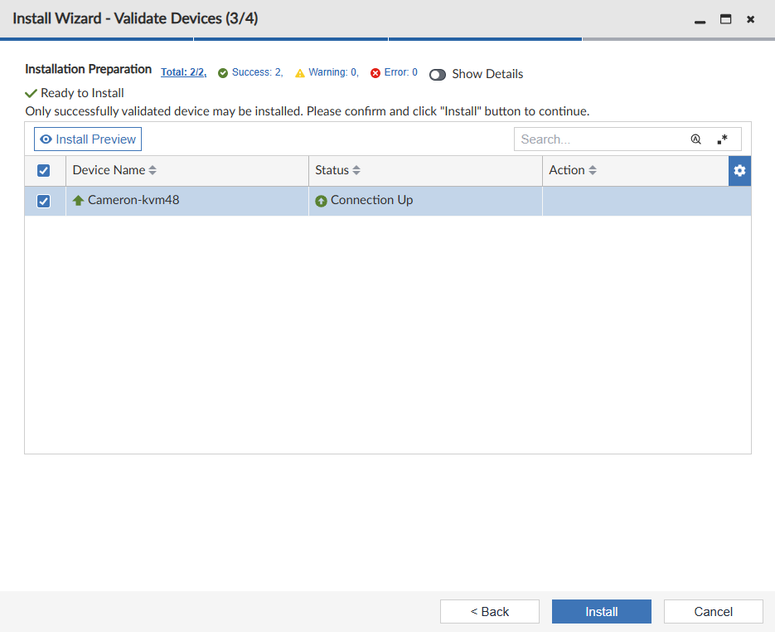The height and width of the screenshot is (632, 775).
Task: Click the first wizard progress step bar
Action: point(96,39)
